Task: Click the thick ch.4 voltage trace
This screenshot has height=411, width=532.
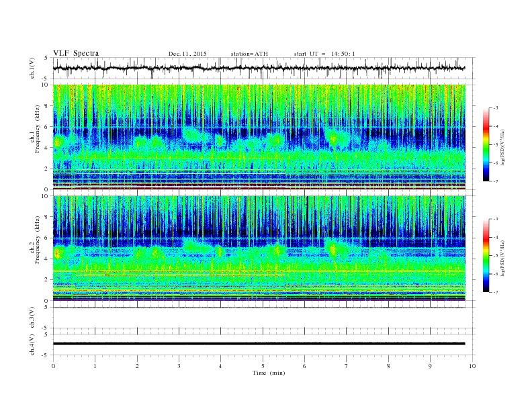Action: pos(259,344)
